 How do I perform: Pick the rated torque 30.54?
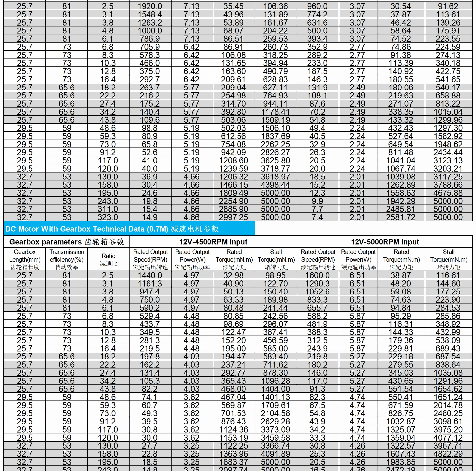point(401,6)
